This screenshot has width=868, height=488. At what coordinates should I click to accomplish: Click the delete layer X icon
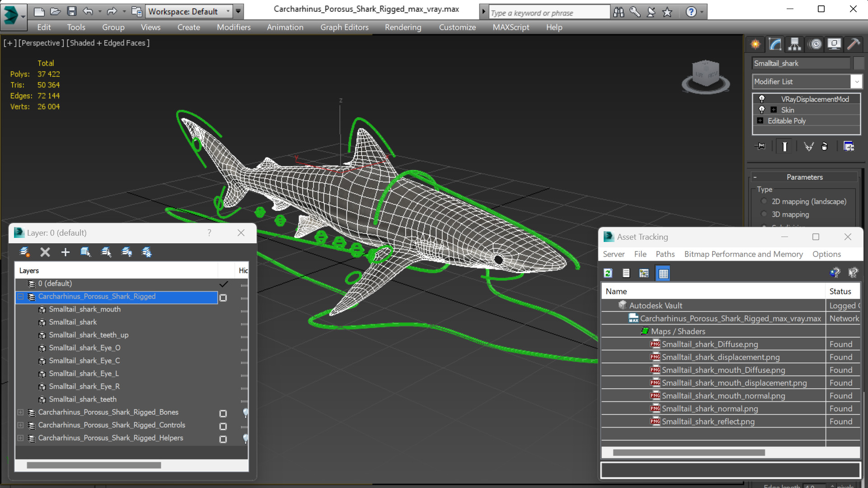[45, 252]
